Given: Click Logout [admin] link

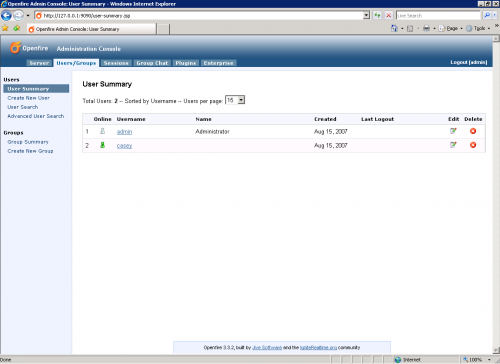Looking at the screenshot, I should (469, 62).
